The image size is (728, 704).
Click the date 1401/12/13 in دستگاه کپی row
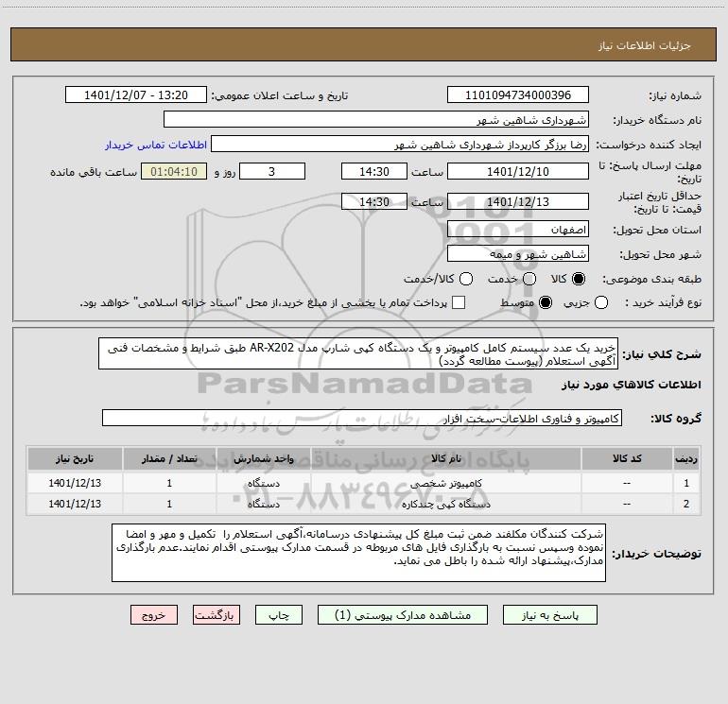point(75,504)
